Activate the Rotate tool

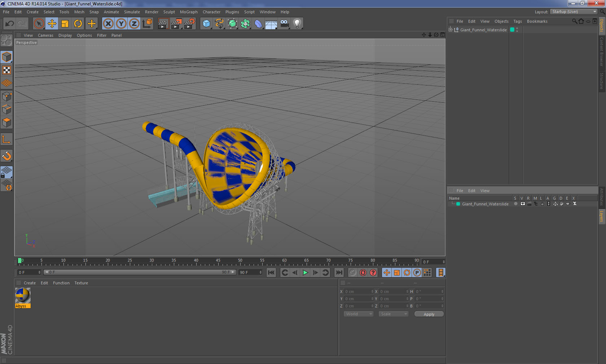78,24
